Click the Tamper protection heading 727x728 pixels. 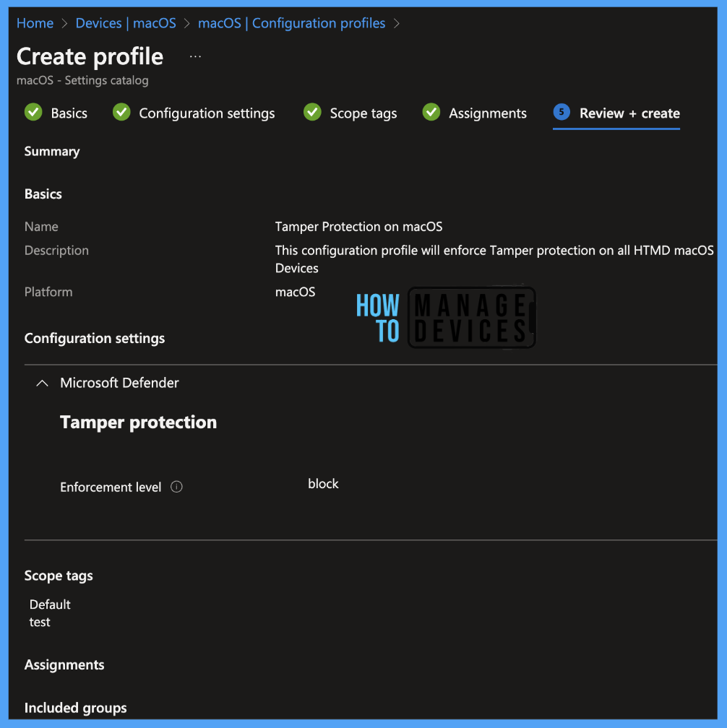click(x=139, y=422)
